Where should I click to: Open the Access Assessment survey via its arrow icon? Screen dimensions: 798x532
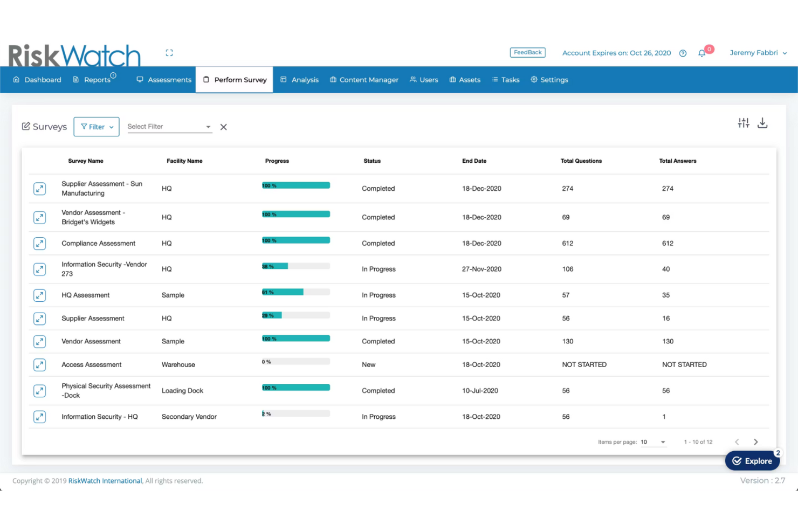coord(39,365)
